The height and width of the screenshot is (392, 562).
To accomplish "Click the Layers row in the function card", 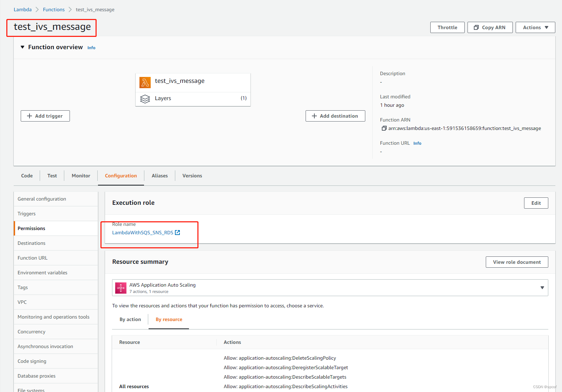I will (x=193, y=99).
